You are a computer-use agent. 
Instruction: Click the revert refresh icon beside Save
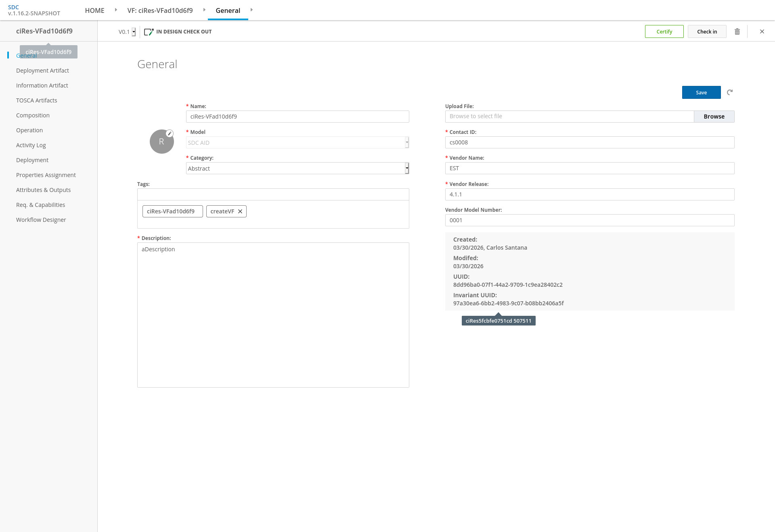coord(730,92)
